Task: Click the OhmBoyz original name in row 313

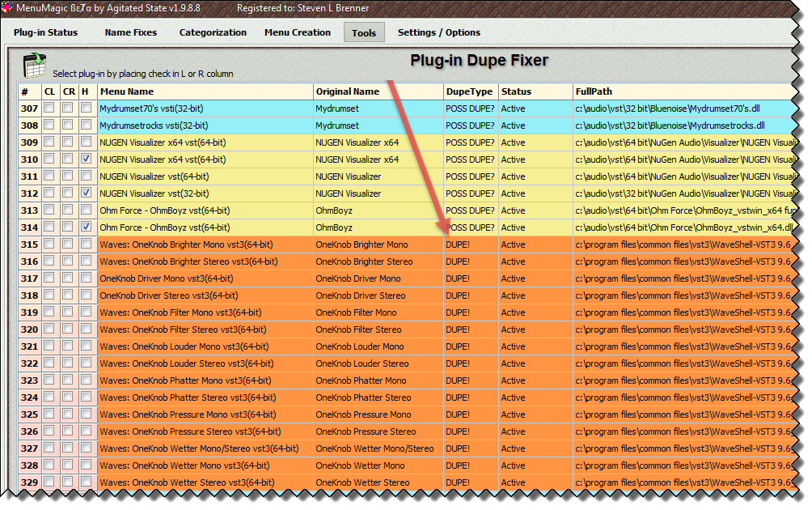Action: (379, 210)
